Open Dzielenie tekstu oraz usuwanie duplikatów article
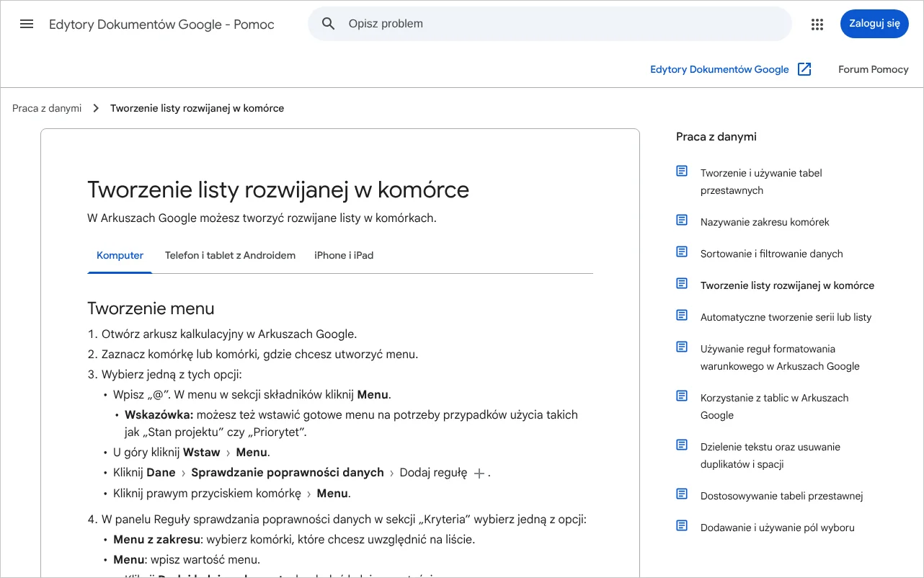The height and width of the screenshot is (578, 924). (770, 455)
